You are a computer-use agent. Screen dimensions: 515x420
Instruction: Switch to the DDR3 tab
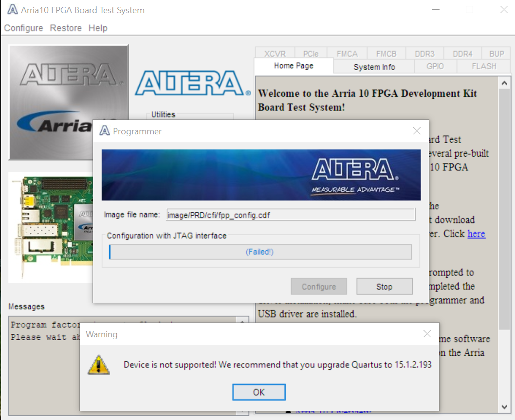(x=424, y=54)
